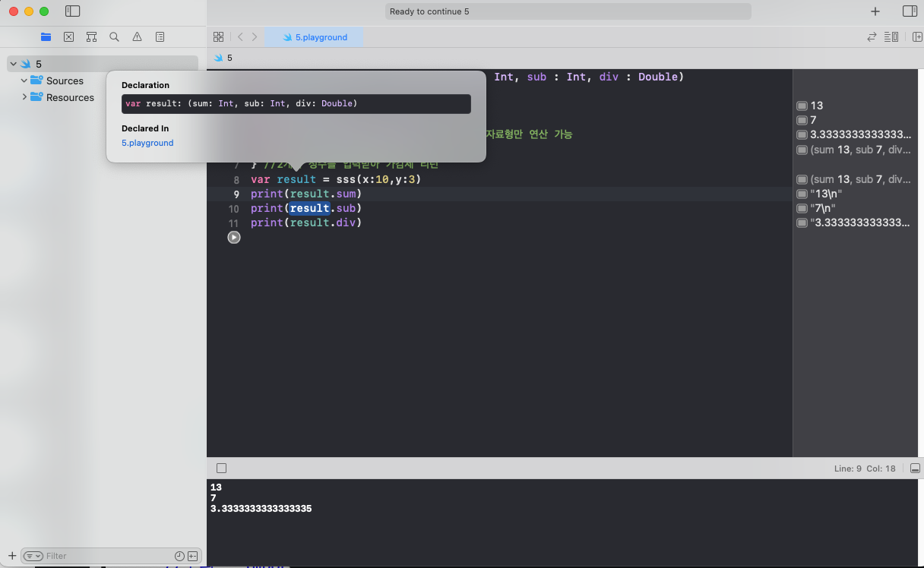Open the Project navigator folder icon
924x568 pixels.
pos(46,36)
